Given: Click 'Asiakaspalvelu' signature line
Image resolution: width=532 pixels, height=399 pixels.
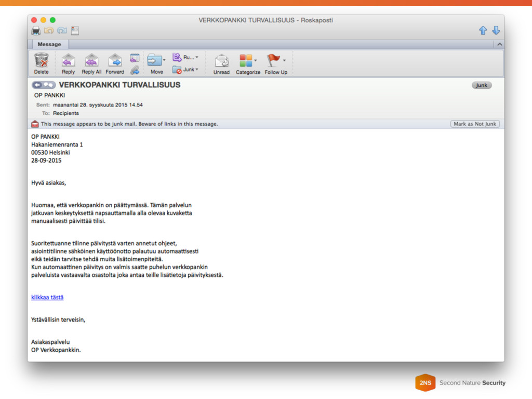Looking at the screenshot, I should (x=50, y=342).
